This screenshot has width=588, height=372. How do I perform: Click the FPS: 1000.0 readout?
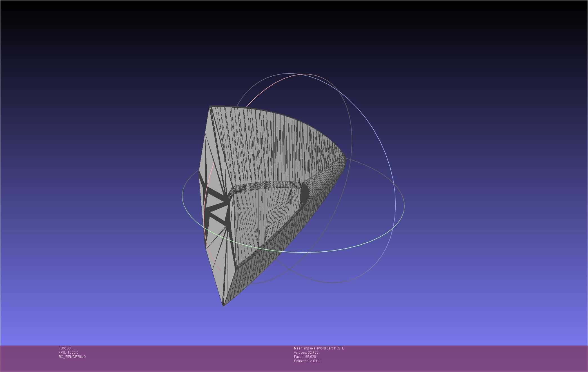(x=68, y=353)
